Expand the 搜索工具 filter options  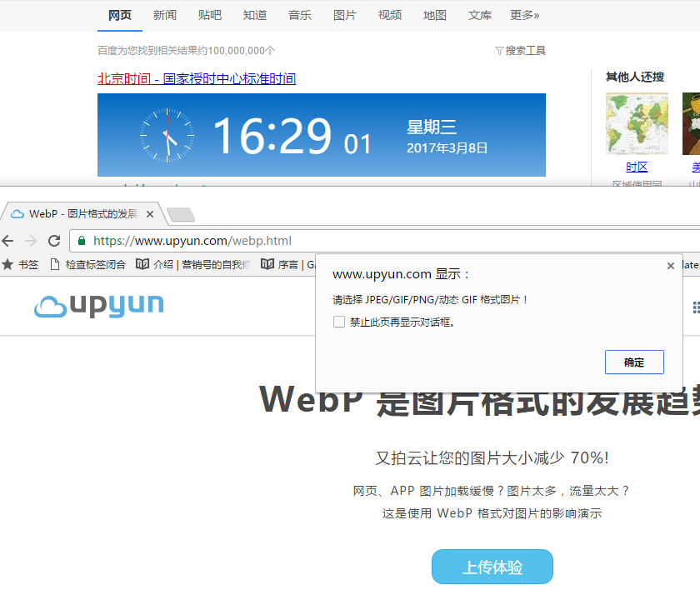(x=521, y=51)
